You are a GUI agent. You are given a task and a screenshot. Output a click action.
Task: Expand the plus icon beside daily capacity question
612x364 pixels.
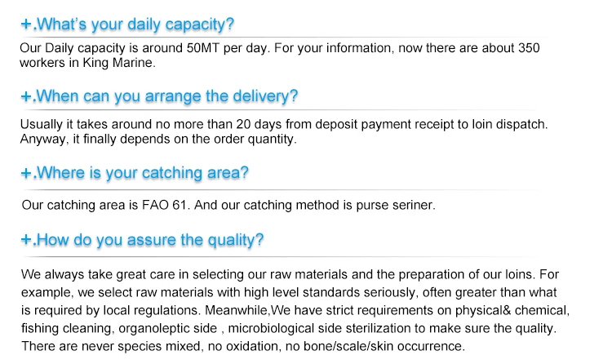tap(26, 24)
